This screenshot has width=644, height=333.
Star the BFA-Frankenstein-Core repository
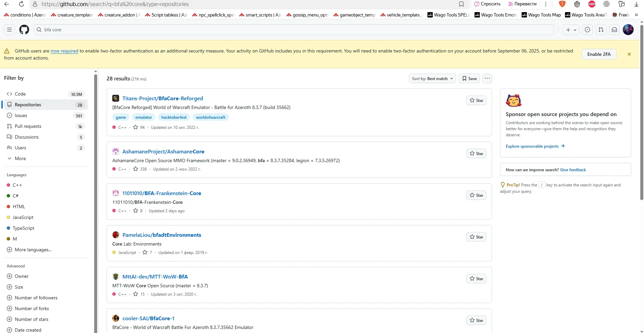(x=476, y=195)
